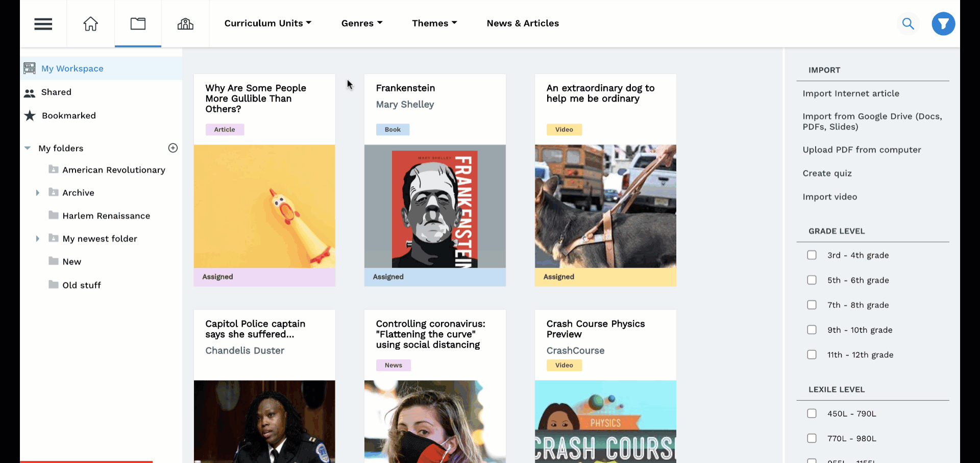980x463 pixels.
Task: Click the Old stuff folder icon
Action: (x=54, y=284)
